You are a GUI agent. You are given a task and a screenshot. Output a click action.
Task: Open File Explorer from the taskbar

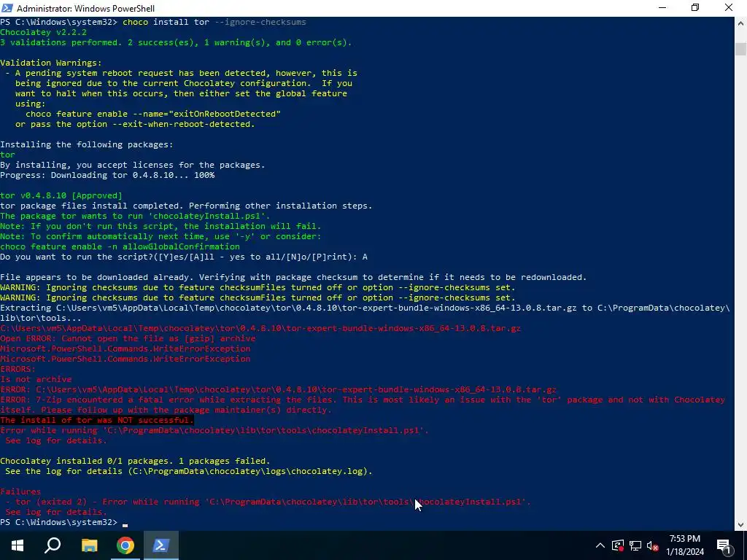pyautogui.click(x=89, y=545)
